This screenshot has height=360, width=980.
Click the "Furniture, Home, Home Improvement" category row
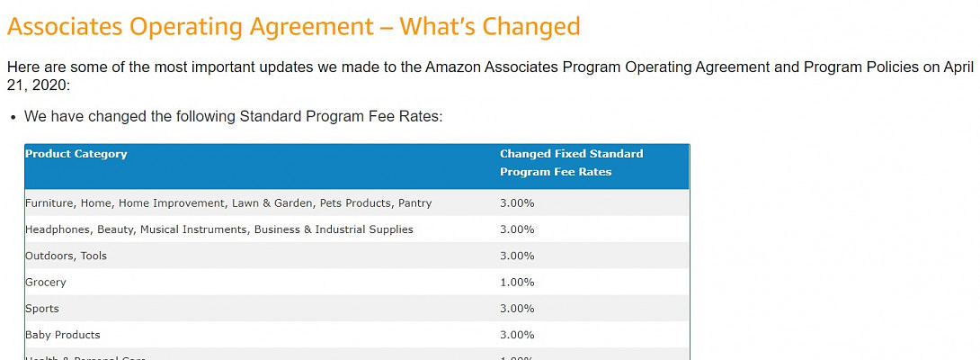(x=228, y=203)
